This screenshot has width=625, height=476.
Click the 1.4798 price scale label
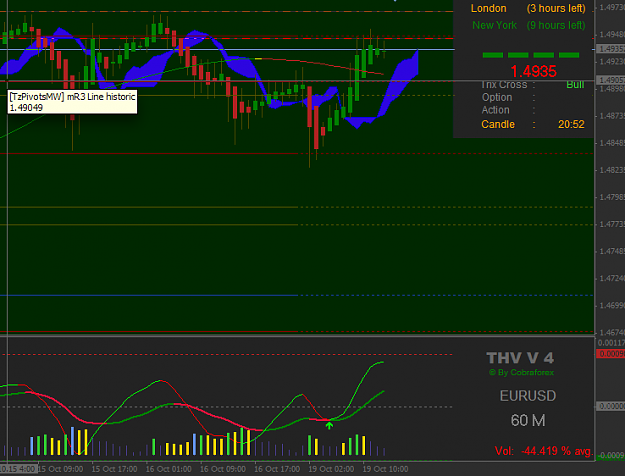(x=612, y=197)
